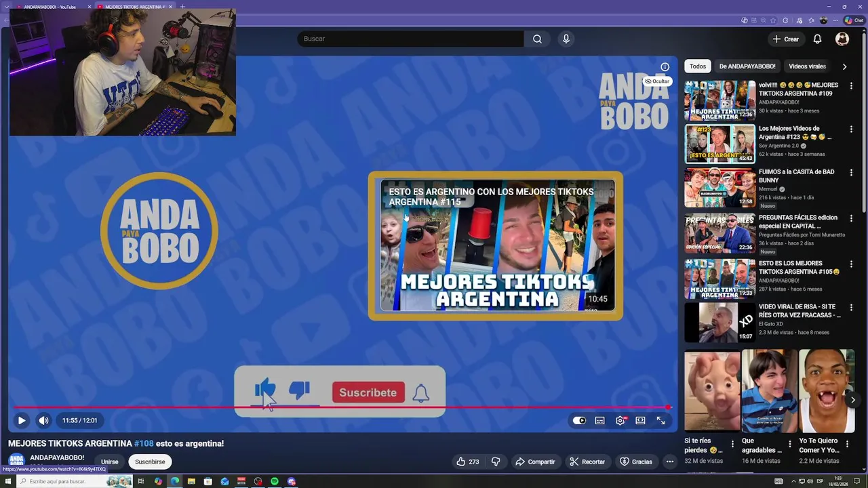Open Yo Te Quiero Comer short
Screen dimensions: 868x488
[827, 390]
